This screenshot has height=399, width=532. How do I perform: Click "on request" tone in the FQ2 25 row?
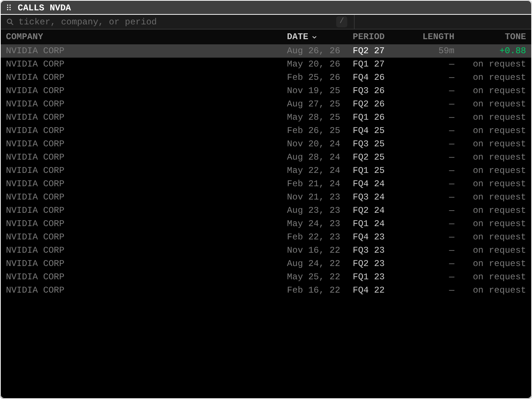pyautogui.click(x=499, y=157)
